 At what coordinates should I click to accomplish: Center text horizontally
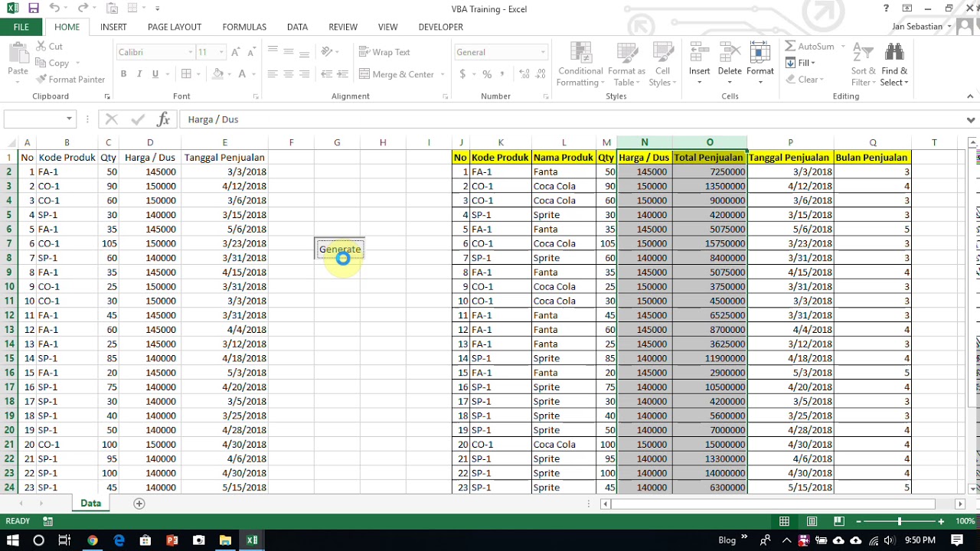[289, 74]
